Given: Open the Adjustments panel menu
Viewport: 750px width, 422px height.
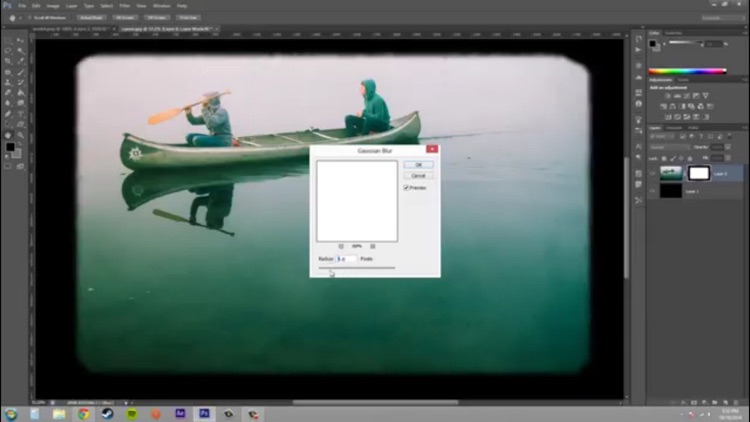Looking at the screenshot, I should (745, 80).
